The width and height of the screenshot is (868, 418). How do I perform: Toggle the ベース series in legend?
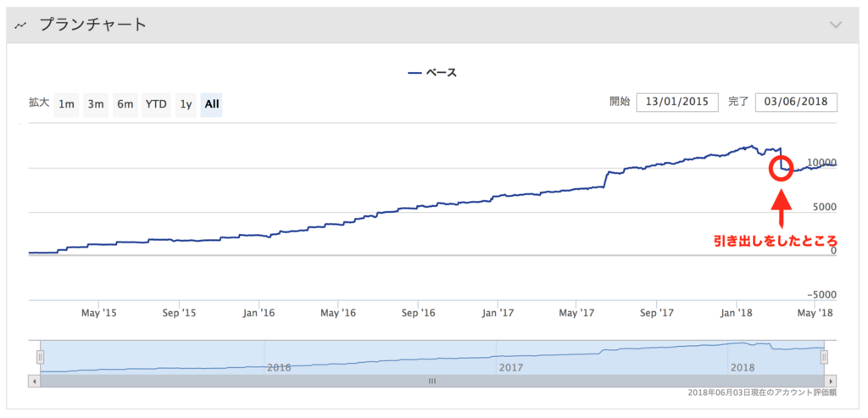pyautogui.click(x=432, y=73)
